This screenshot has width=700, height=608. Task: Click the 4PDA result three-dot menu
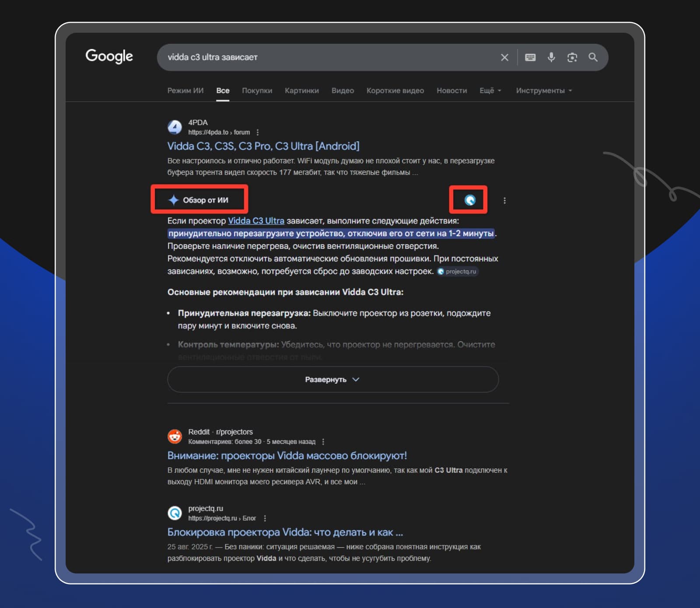click(258, 132)
